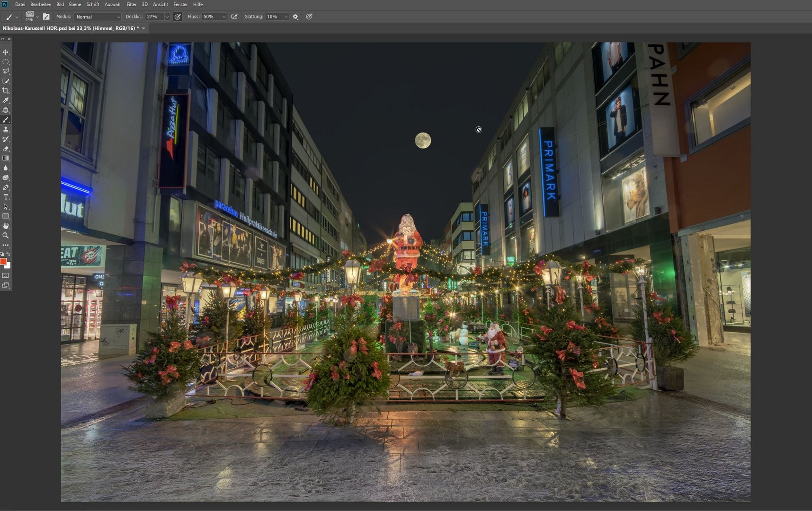Select the Eraser tool

pyautogui.click(x=6, y=149)
